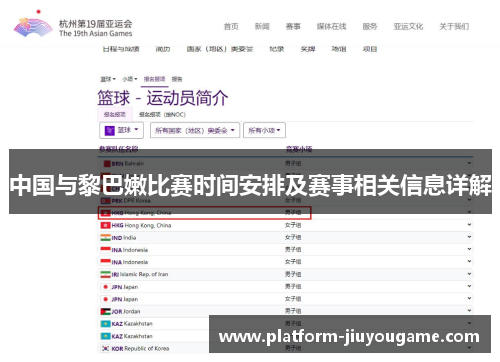Image resolution: width=500 pixels, height=362 pixels.
Task: Click the JPN Japan team name in the 男子组 row
Action: click(125, 287)
